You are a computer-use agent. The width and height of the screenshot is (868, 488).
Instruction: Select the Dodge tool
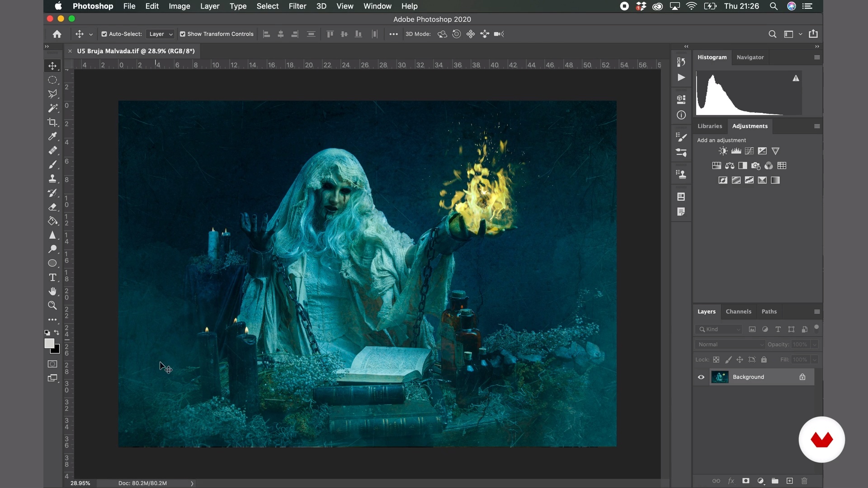[x=52, y=249]
